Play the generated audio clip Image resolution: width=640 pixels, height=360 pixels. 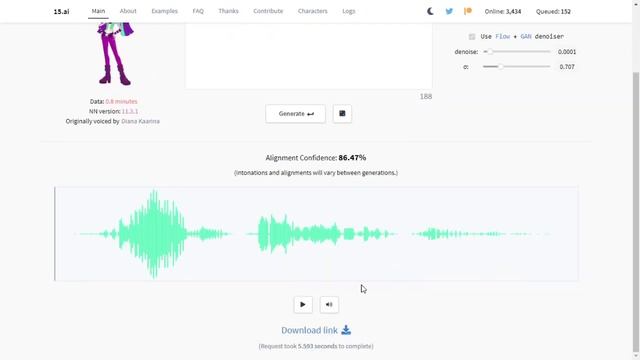303,304
